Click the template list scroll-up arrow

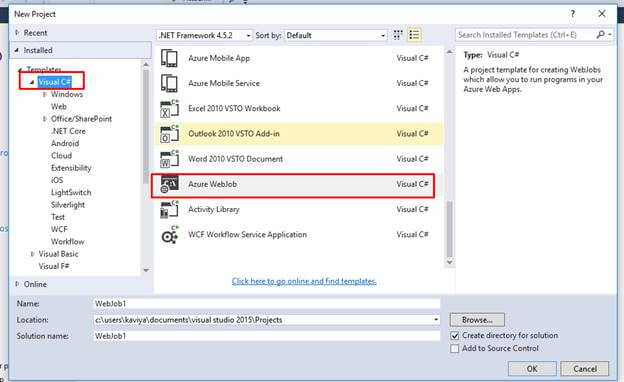pyautogui.click(x=449, y=52)
